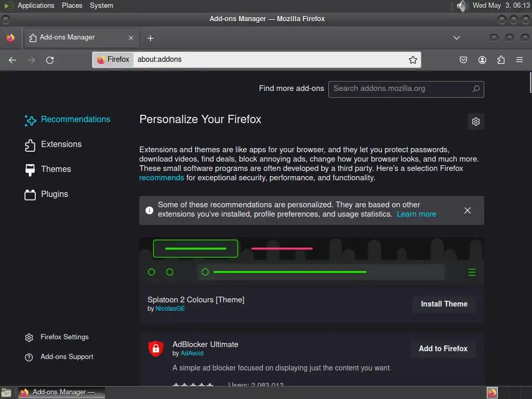Open the Firefox hamburger application menu
The image size is (532, 399).
pyautogui.click(x=520, y=60)
